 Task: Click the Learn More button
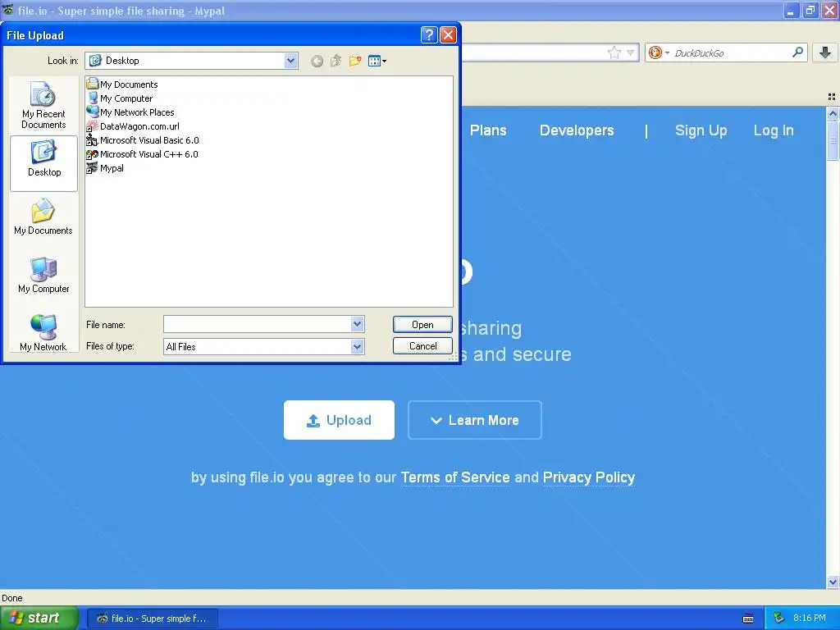coord(475,420)
